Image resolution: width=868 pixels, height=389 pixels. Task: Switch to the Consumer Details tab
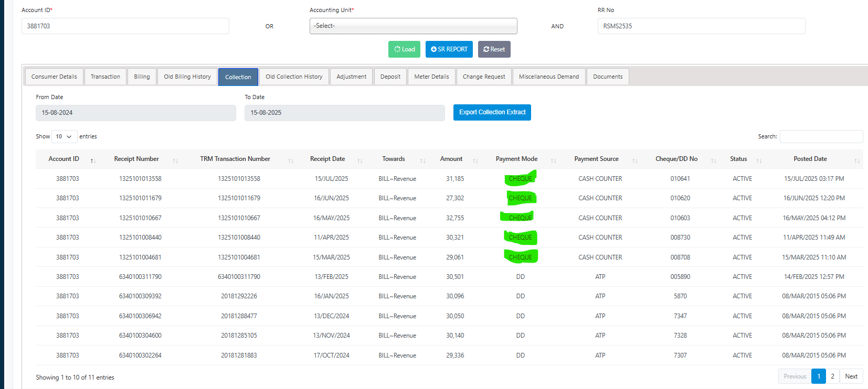coord(54,77)
